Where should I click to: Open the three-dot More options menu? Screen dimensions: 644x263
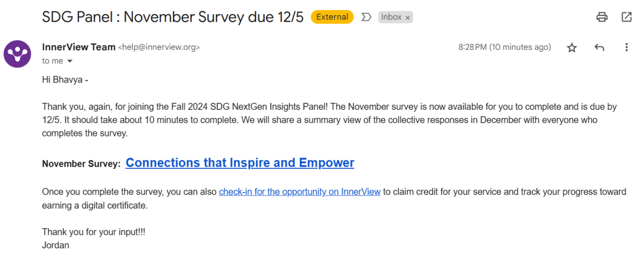(x=626, y=47)
